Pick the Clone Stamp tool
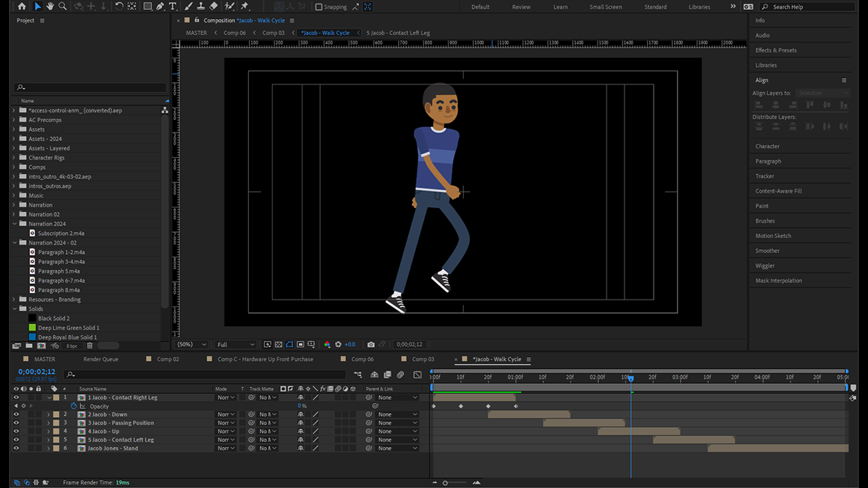 coord(200,6)
